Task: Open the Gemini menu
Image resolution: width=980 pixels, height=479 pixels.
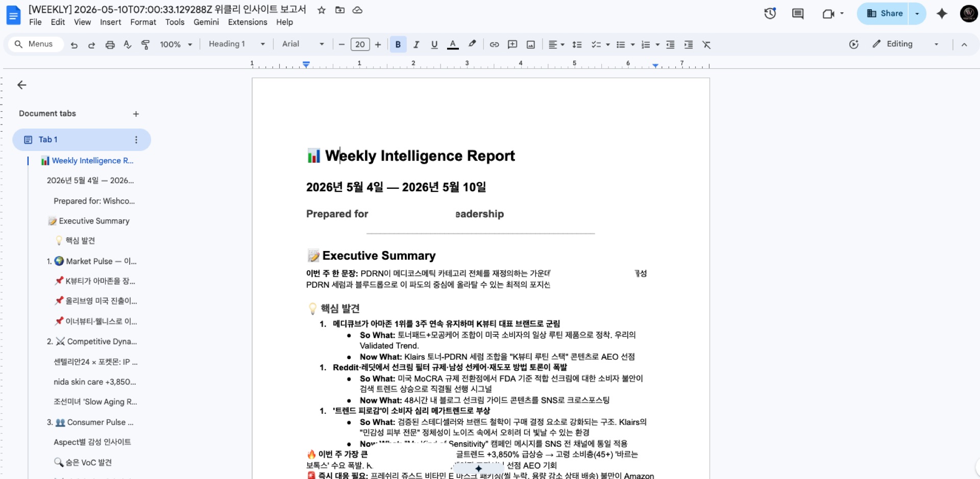Action: coord(206,22)
